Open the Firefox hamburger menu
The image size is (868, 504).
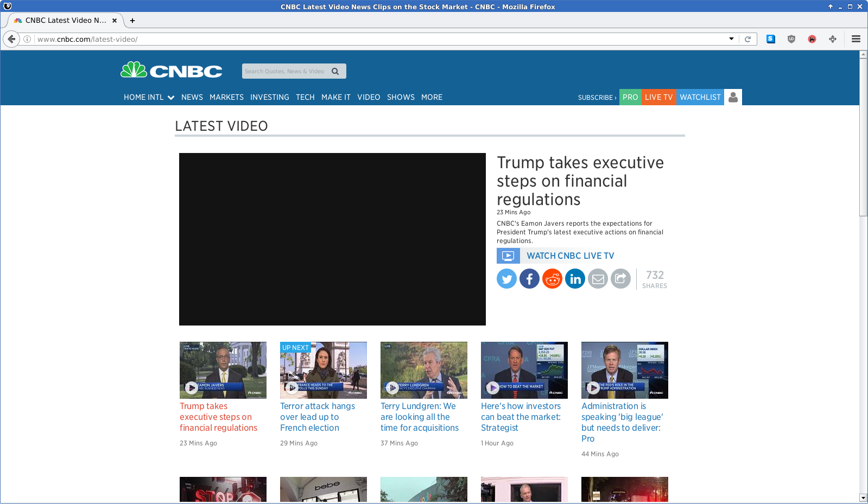(856, 39)
